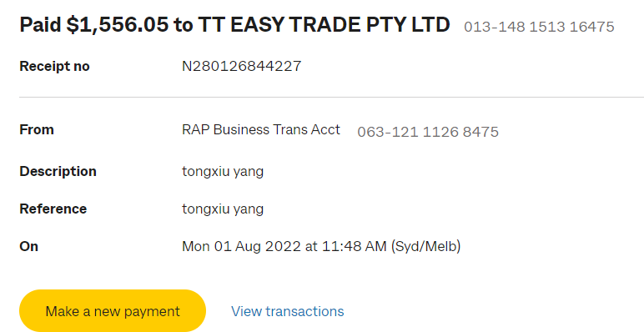
Task: Click the Receipt no label
Action: pos(54,66)
